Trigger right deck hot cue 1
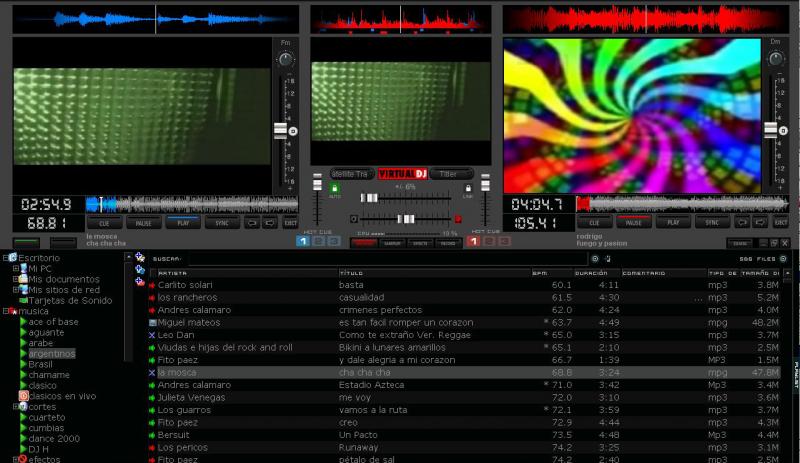This screenshot has width=800, height=463. [473, 241]
